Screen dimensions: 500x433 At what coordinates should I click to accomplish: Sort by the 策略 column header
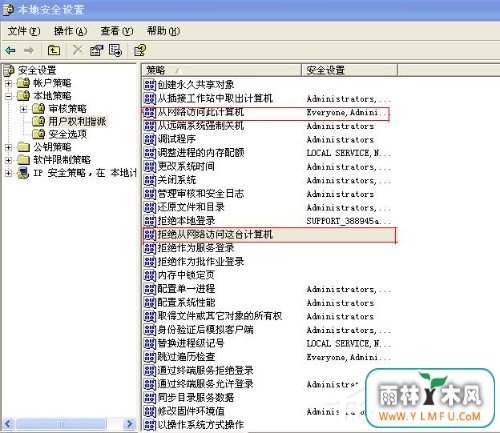coord(221,70)
